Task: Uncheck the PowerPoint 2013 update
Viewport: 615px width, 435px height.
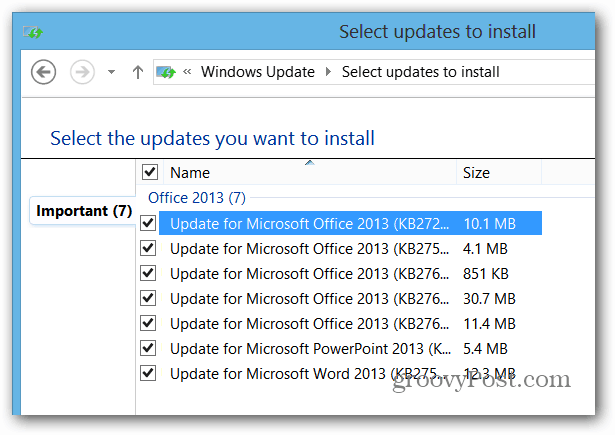Action: click(x=148, y=348)
